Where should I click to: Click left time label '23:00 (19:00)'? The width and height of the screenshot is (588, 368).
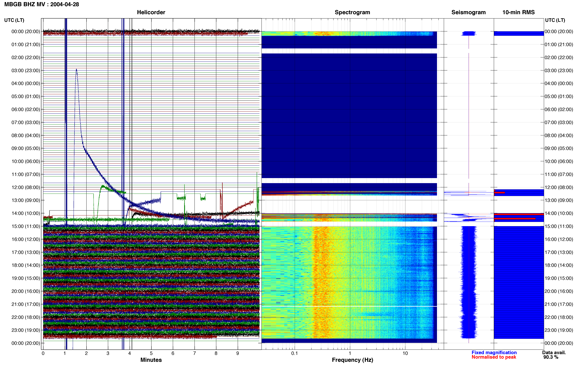click(26, 330)
